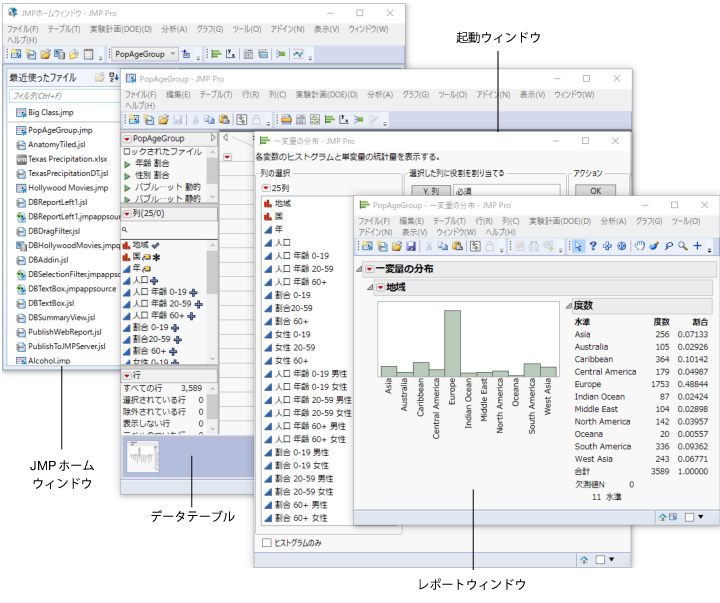Collapse the 度数 table section
This screenshot has height=603, width=720.
point(568,305)
